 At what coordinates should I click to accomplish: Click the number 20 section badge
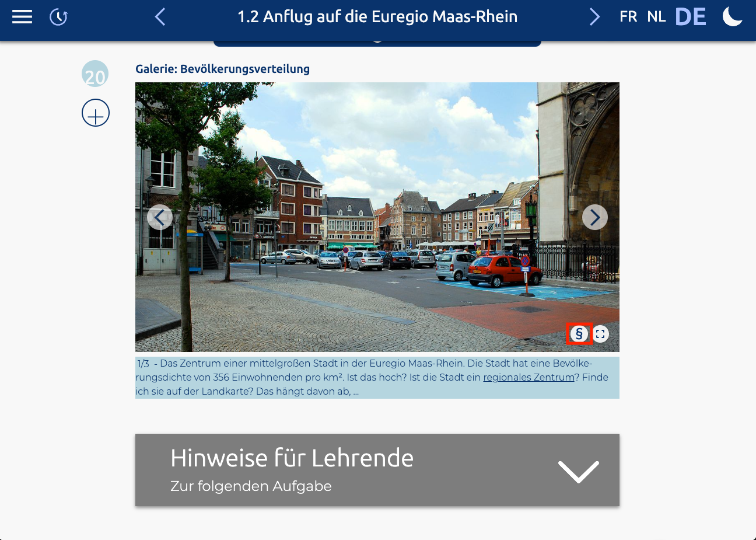(x=95, y=74)
